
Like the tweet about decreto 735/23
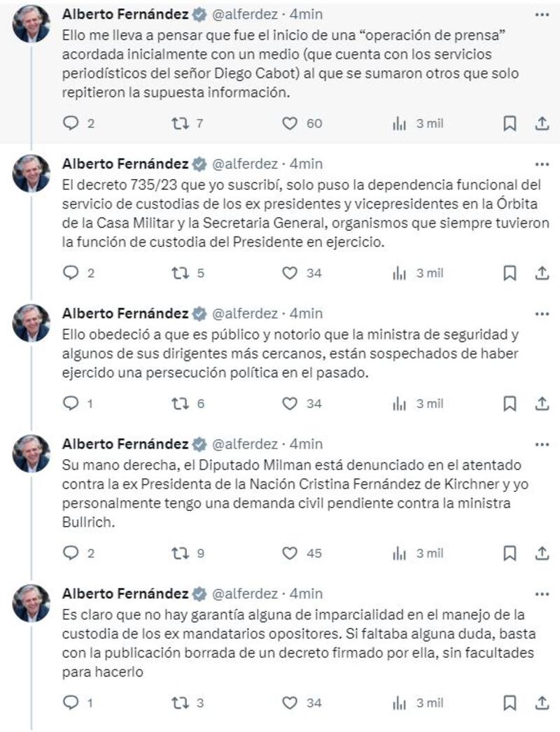pos(290,274)
